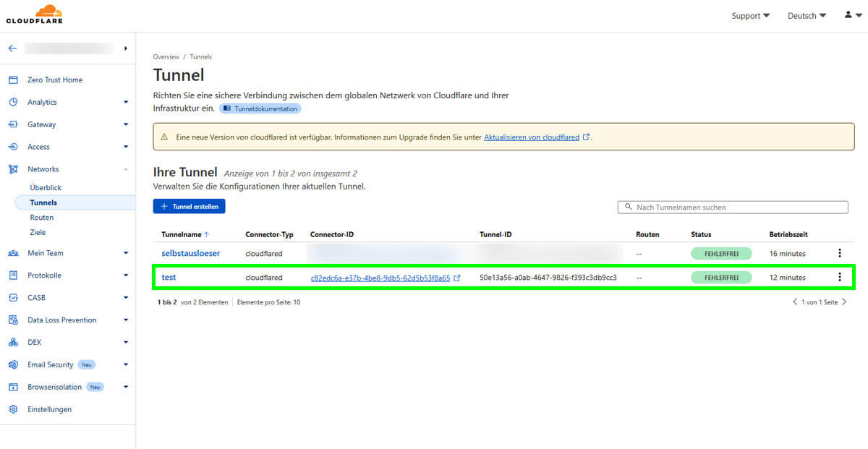Open actions menu for test tunnel
The image size is (868, 449).
pyautogui.click(x=840, y=277)
